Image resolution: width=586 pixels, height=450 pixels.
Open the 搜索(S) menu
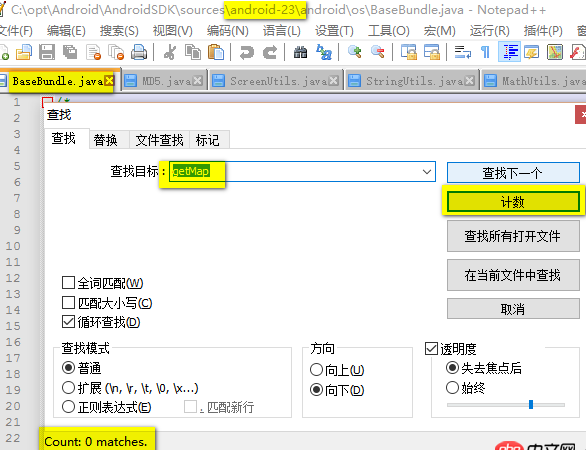coord(119,30)
